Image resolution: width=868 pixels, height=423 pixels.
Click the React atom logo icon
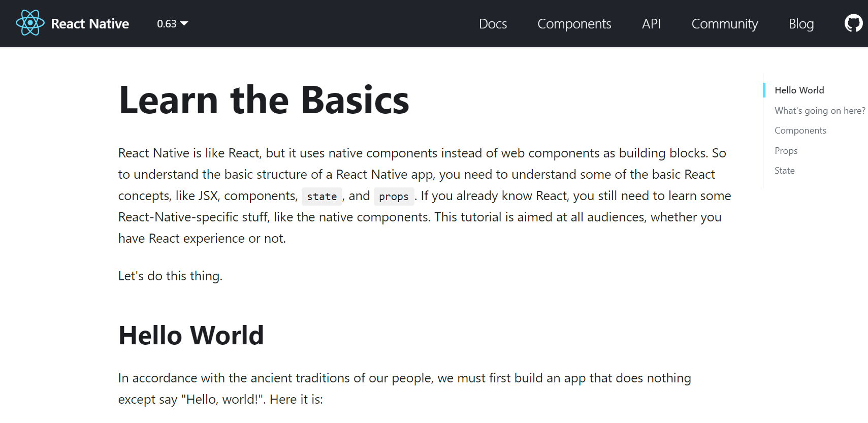click(x=30, y=23)
